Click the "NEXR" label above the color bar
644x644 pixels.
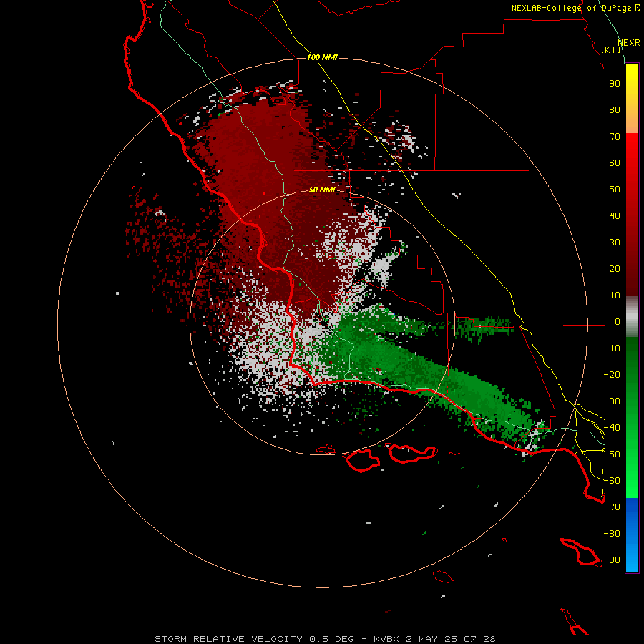629,43
